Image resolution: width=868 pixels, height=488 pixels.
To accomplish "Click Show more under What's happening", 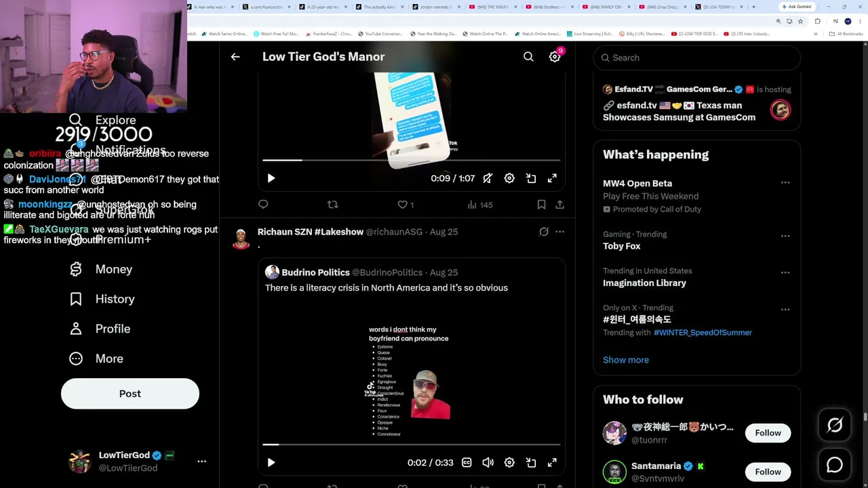I will (626, 360).
